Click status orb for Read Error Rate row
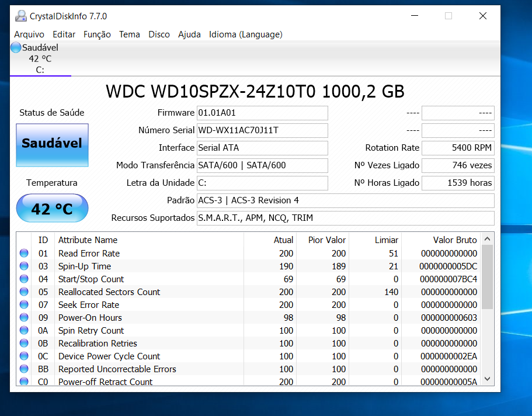Image resolution: width=532 pixels, height=416 pixels. point(24,253)
